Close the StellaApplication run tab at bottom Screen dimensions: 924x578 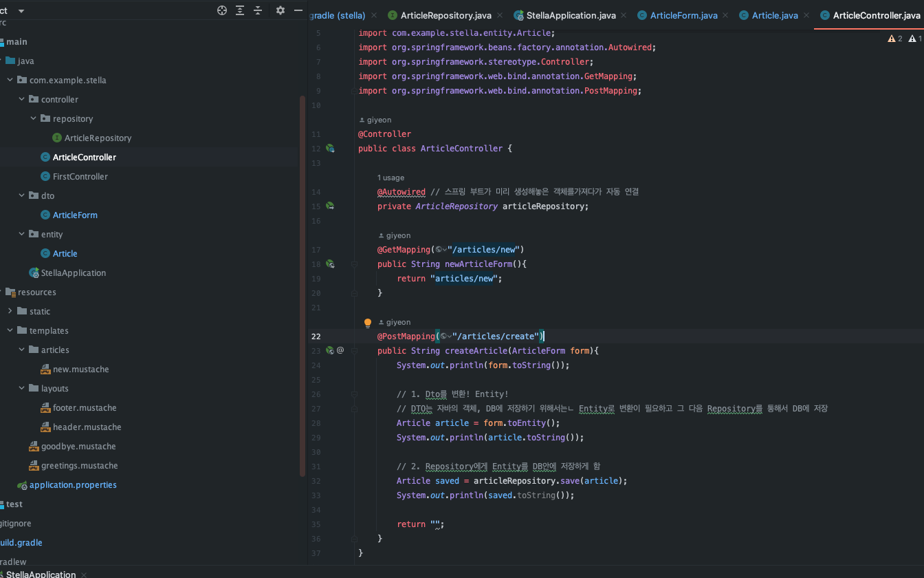(84, 575)
